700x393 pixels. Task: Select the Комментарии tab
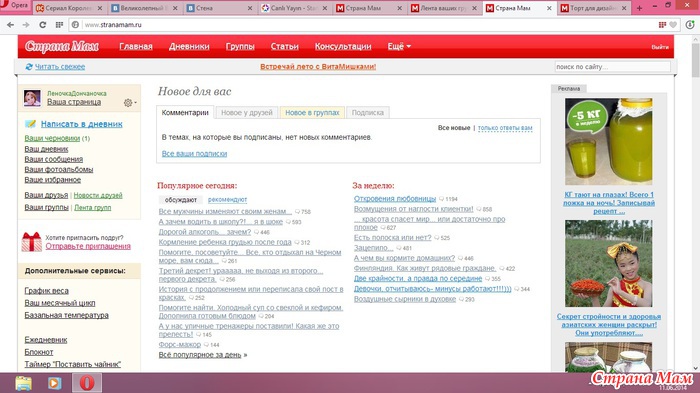(185, 113)
